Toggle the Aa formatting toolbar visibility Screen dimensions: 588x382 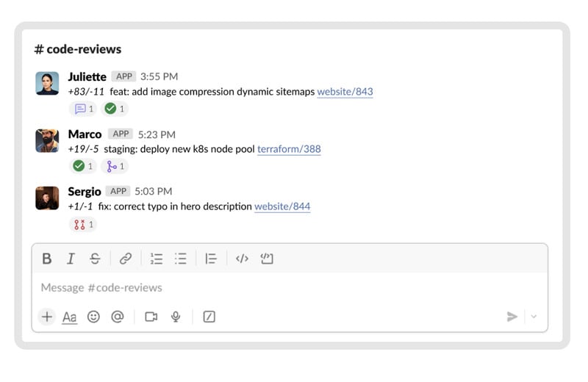69,317
